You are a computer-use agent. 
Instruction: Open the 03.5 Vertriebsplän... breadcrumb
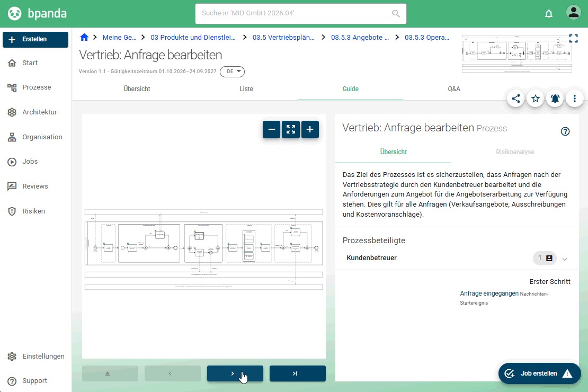coord(283,38)
